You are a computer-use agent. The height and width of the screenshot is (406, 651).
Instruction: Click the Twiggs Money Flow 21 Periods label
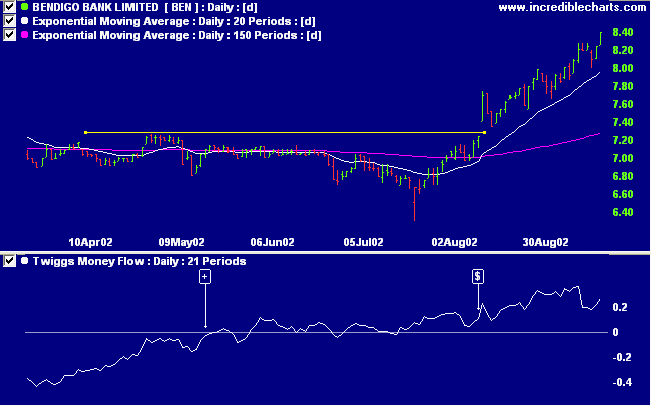[140, 262]
